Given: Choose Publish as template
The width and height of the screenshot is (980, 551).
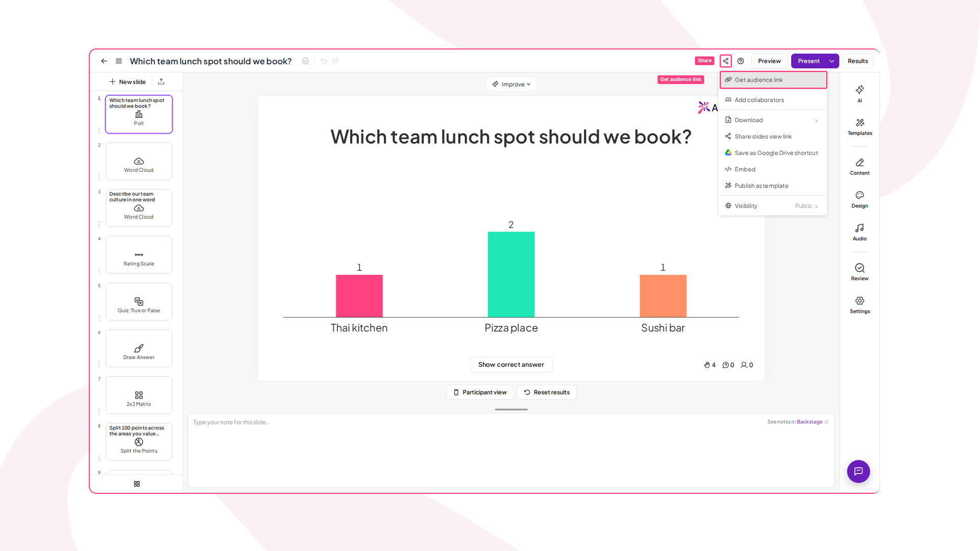Looking at the screenshot, I should (772, 186).
